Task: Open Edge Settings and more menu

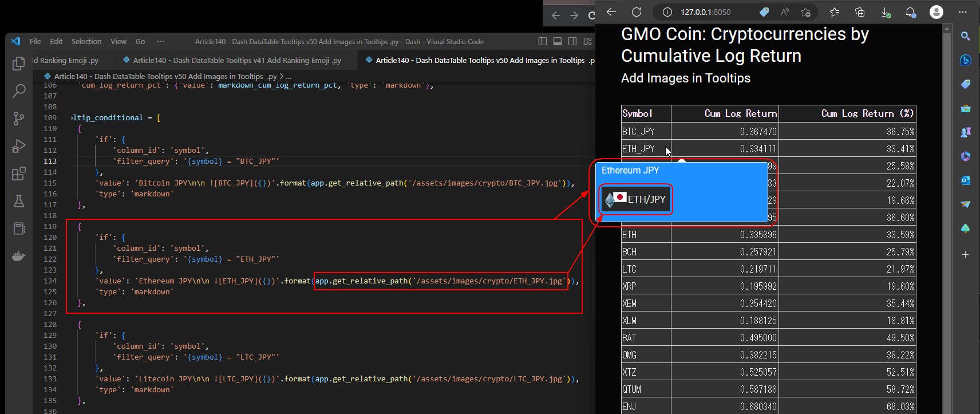Action: (x=963, y=12)
